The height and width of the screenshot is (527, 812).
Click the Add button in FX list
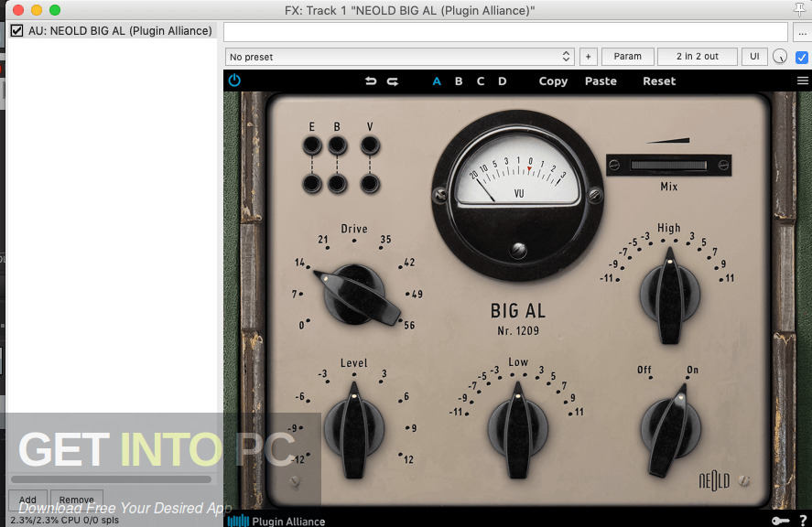coord(28,499)
